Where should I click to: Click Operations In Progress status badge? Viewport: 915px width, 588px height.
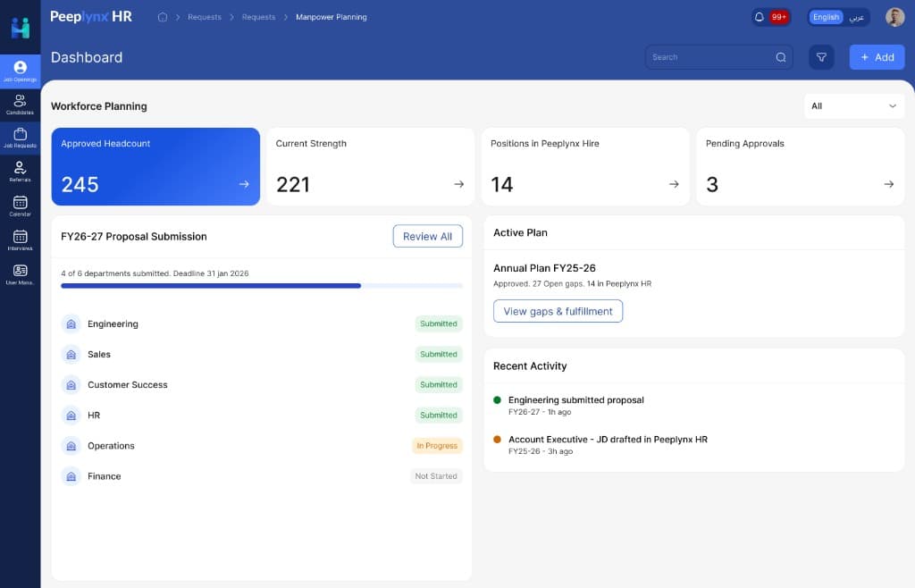point(437,446)
